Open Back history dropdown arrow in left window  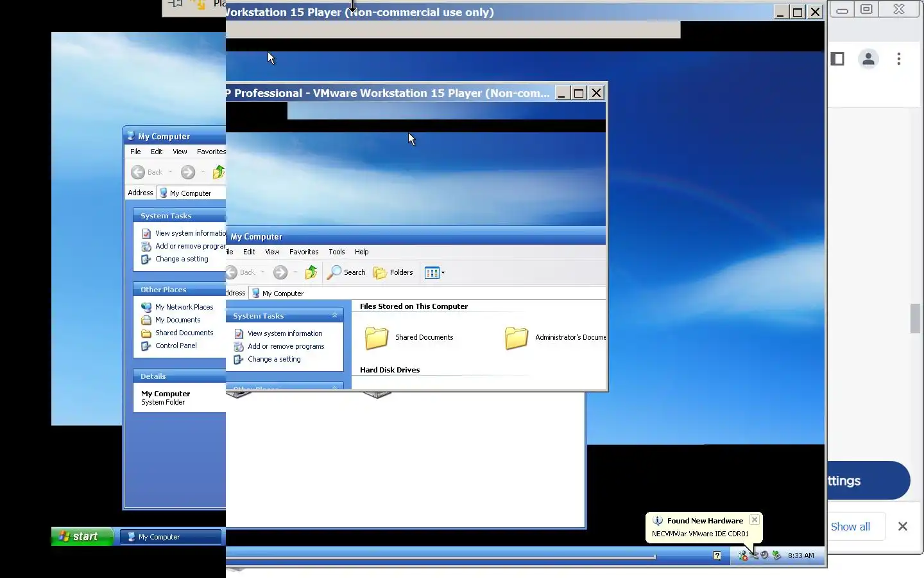[x=170, y=172]
